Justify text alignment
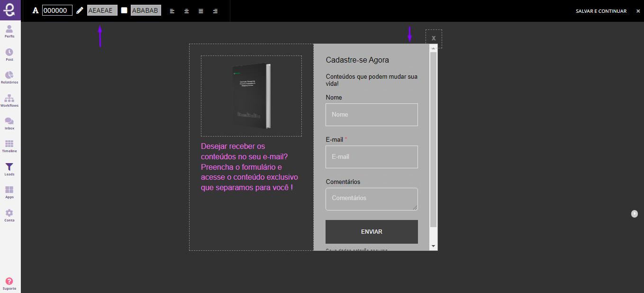This screenshot has width=644, height=293. (x=201, y=11)
